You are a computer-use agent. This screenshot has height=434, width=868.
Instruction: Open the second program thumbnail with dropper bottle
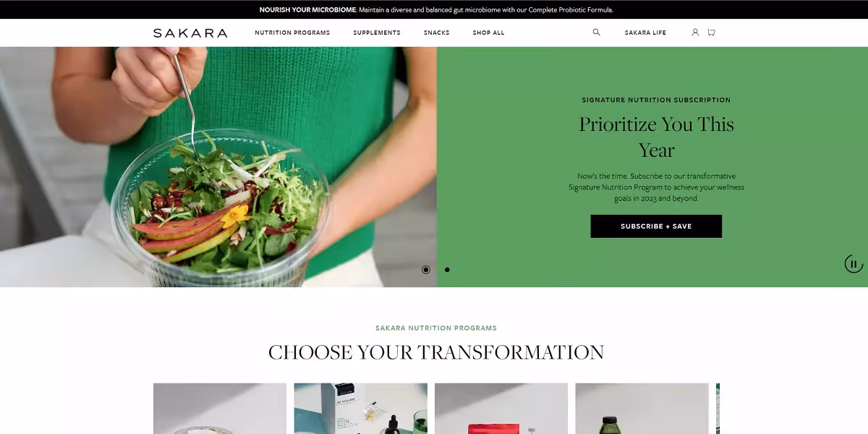click(361, 409)
